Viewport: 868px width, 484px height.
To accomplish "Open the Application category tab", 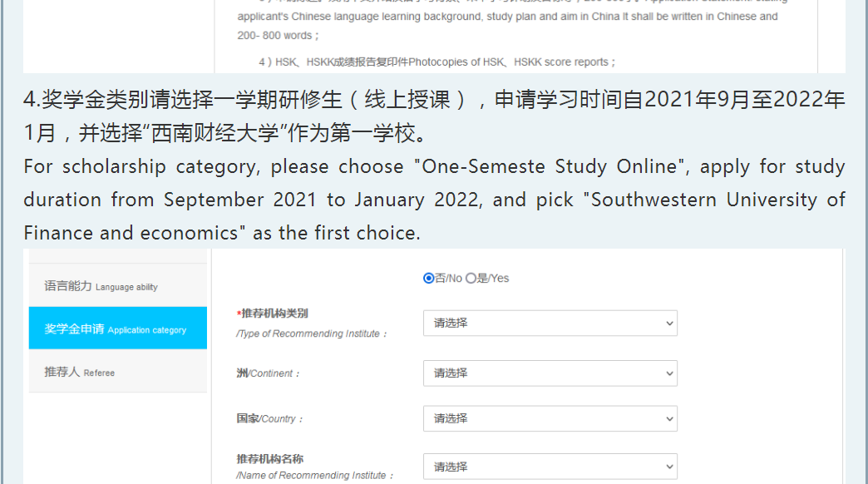I will click(116, 329).
